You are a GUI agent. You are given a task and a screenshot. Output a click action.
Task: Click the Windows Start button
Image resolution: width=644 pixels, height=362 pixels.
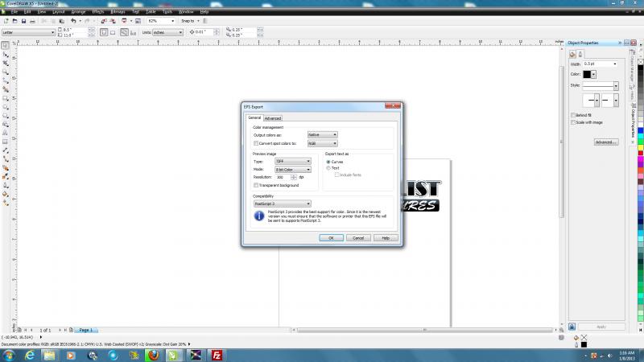coord(9,355)
